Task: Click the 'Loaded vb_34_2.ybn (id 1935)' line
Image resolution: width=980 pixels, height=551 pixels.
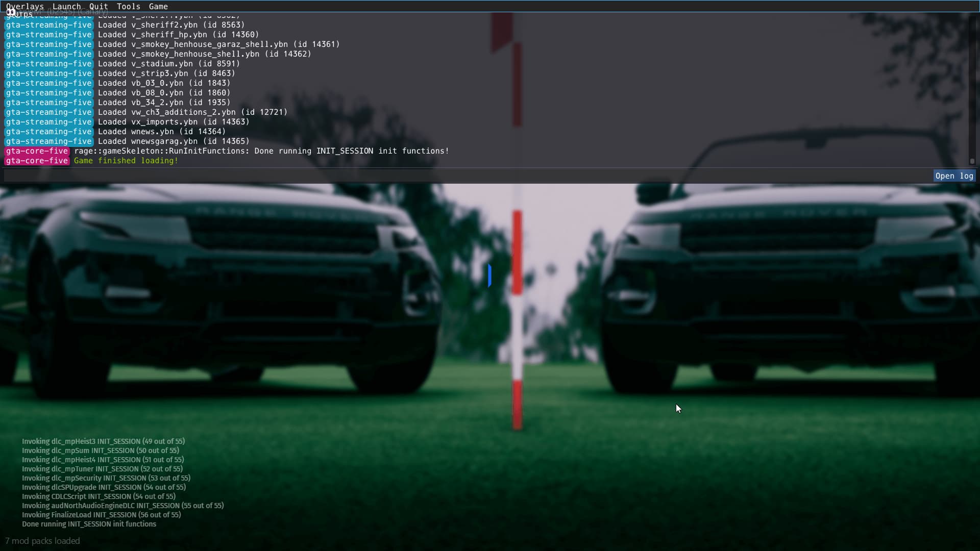Action: [164, 103]
